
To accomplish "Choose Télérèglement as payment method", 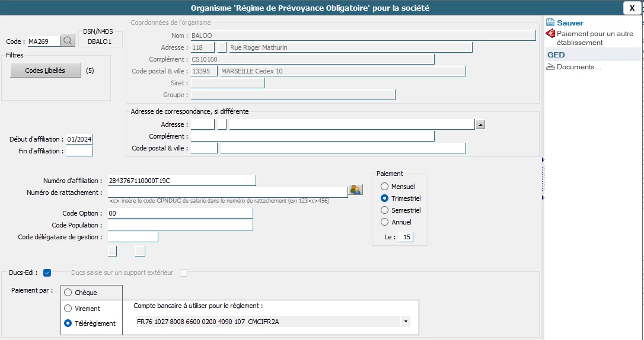I will (x=68, y=323).
